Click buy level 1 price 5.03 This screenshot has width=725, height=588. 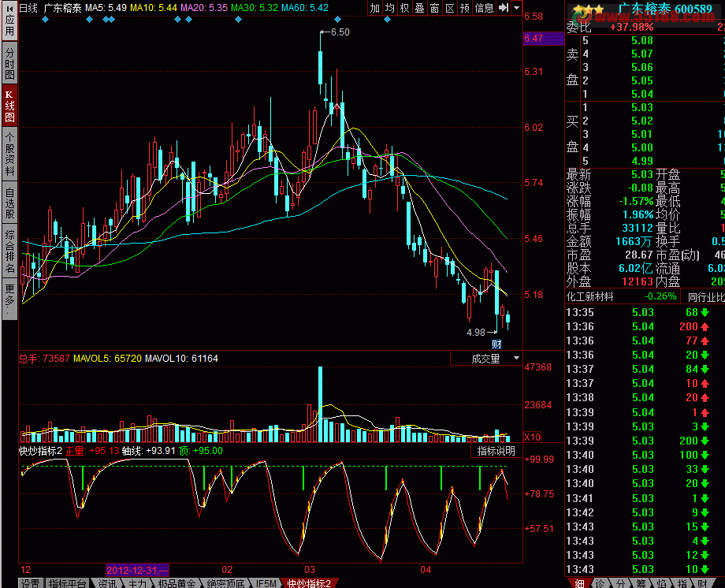(641, 107)
